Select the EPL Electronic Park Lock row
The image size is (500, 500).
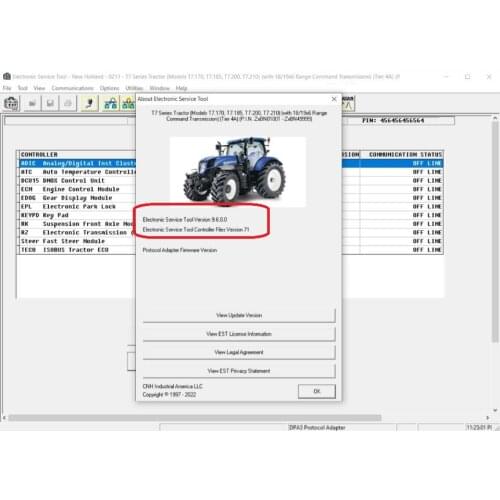[x=77, y=206]
